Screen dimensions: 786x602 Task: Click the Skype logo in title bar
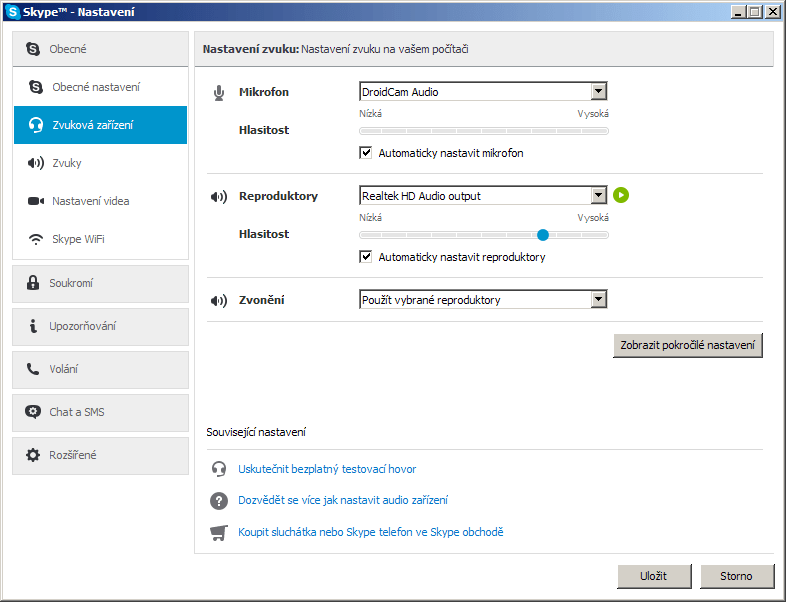point(12,12)
